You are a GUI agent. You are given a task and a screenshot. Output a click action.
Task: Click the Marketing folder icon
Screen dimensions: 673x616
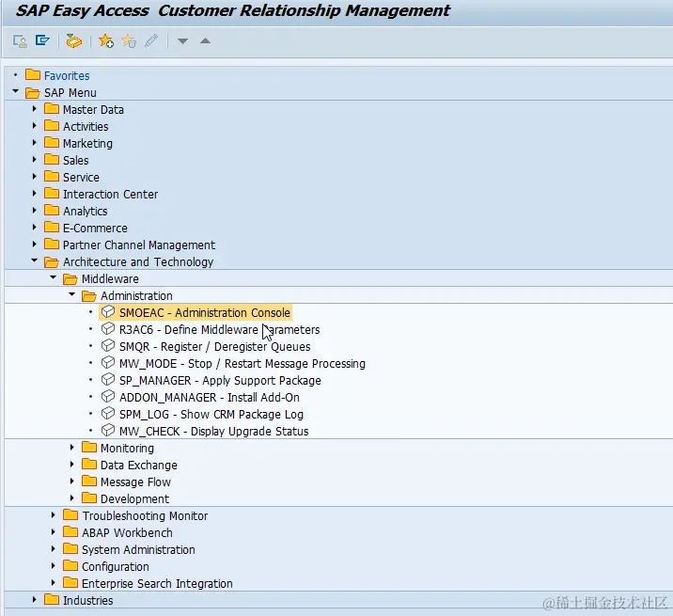[x=52, y=143]
